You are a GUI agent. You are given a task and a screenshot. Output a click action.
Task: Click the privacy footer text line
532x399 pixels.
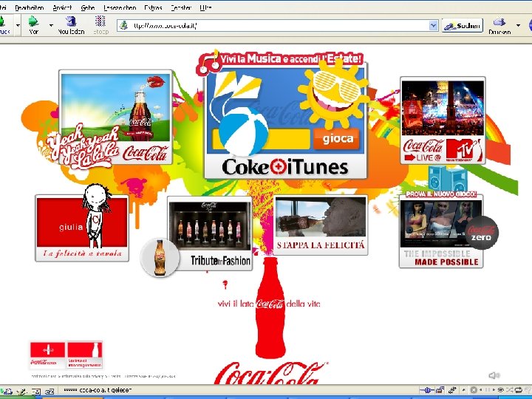103,376
